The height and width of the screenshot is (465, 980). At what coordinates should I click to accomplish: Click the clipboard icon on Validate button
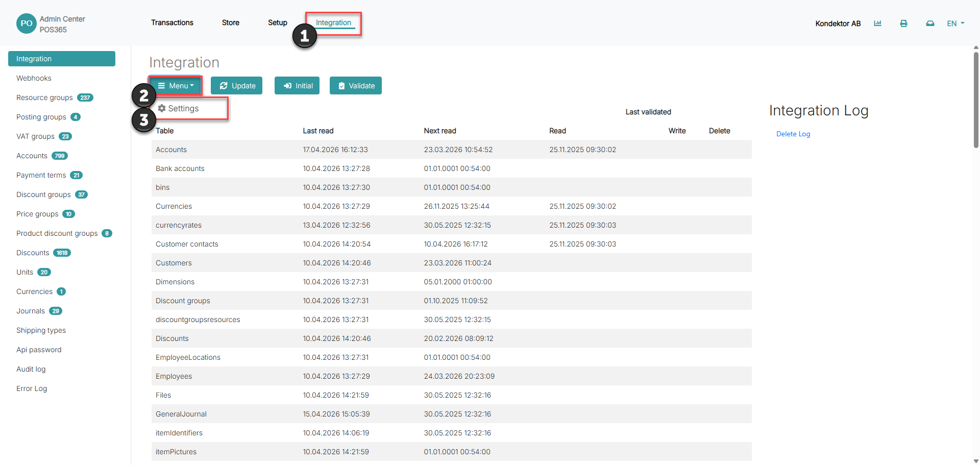[x=341, y=86]
